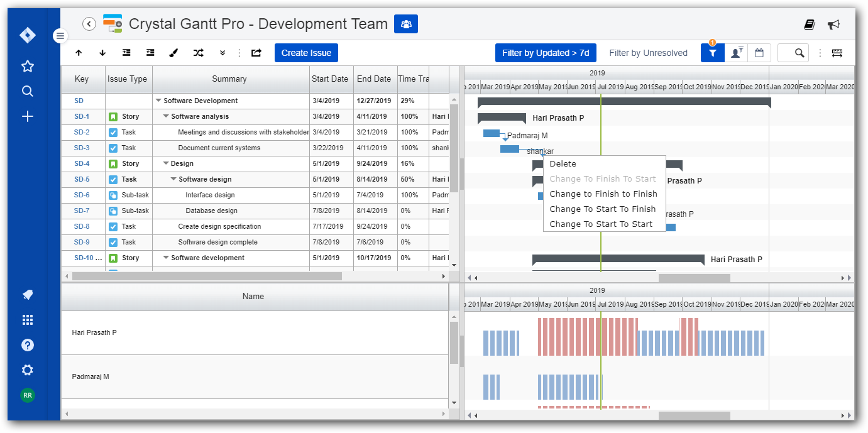Click the Issue Type column header
Screen dimensions: 868x433
[x=128, y=79]
